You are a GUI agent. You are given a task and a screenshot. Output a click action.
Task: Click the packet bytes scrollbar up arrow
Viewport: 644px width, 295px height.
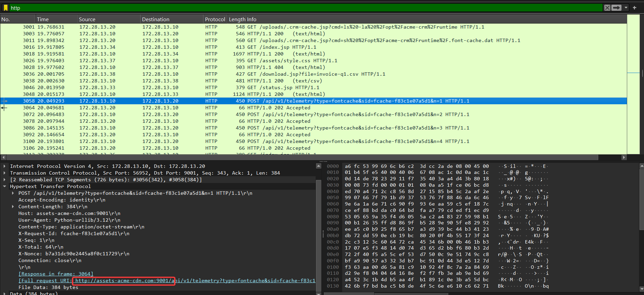(642, 166)
